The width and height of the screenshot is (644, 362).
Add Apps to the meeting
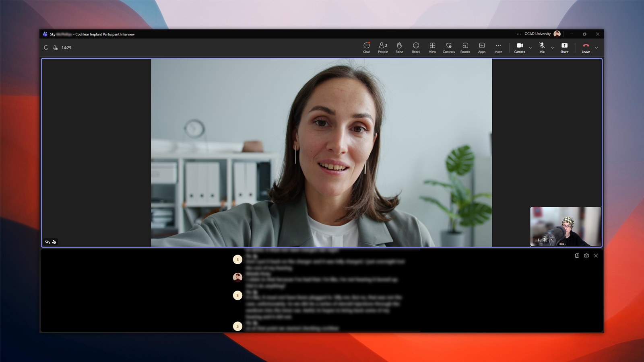point(482,47)
